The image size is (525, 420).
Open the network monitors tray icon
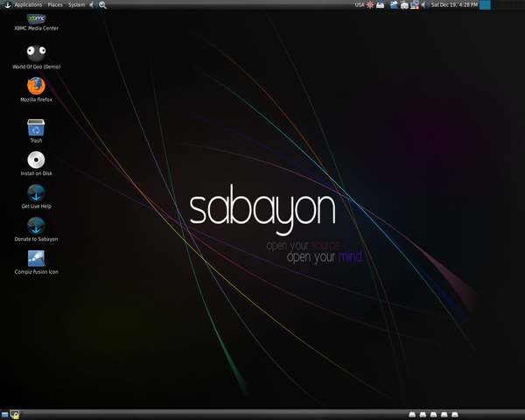click(x=415, y=5)
